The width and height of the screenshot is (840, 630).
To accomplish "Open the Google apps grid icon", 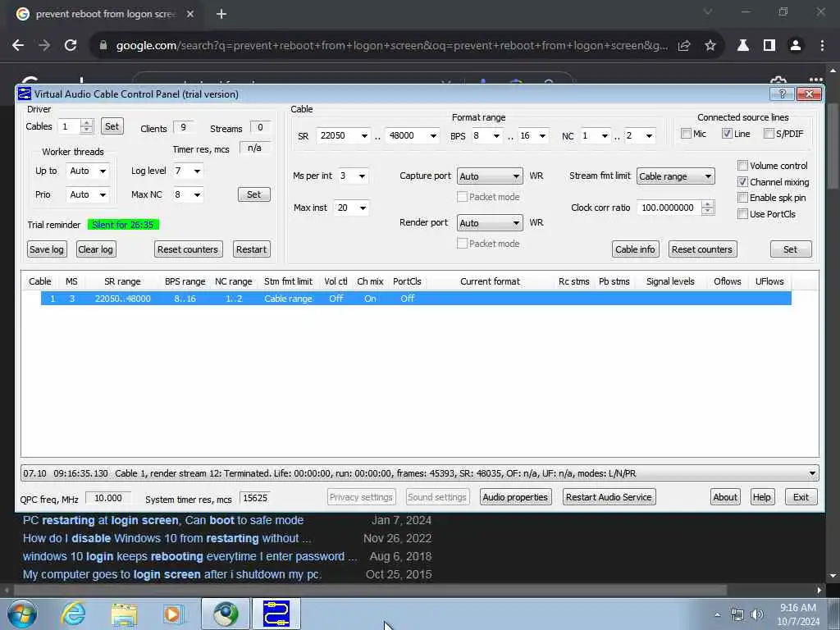I will (816, 80).
